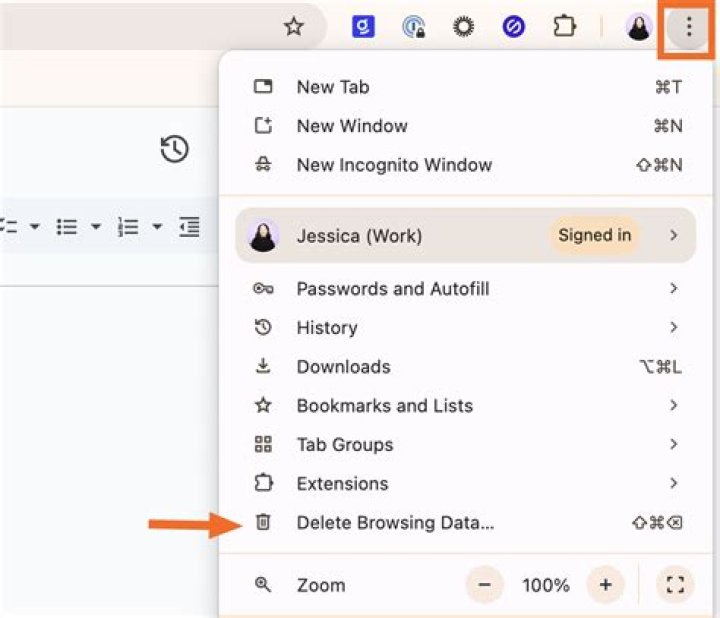
Task: Click the blue circular slash extension icon
Action: coord(514,27)
